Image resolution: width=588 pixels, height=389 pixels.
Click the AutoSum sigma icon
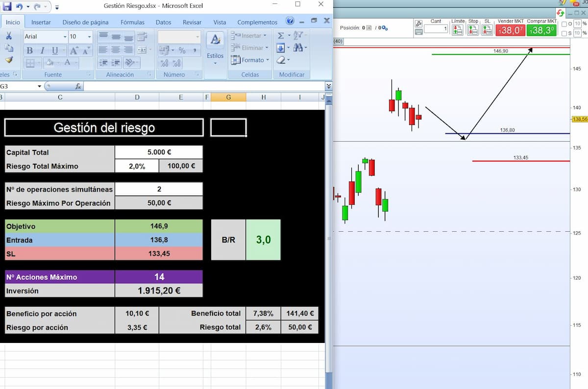click(281, 36)
